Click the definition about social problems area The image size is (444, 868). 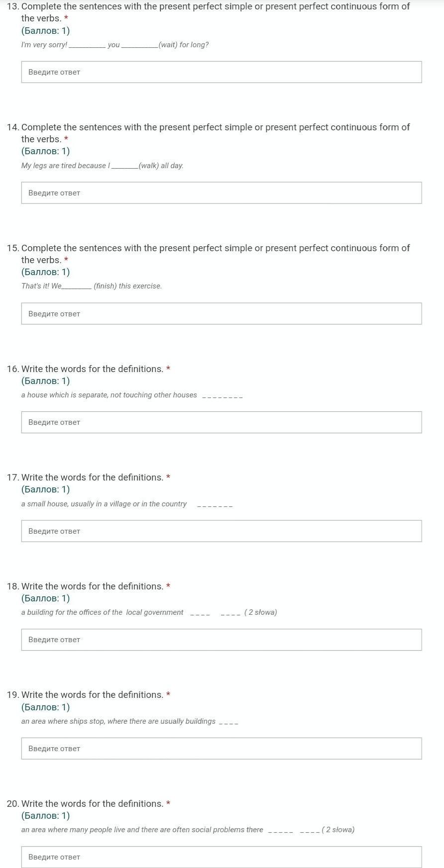(142, 830)
